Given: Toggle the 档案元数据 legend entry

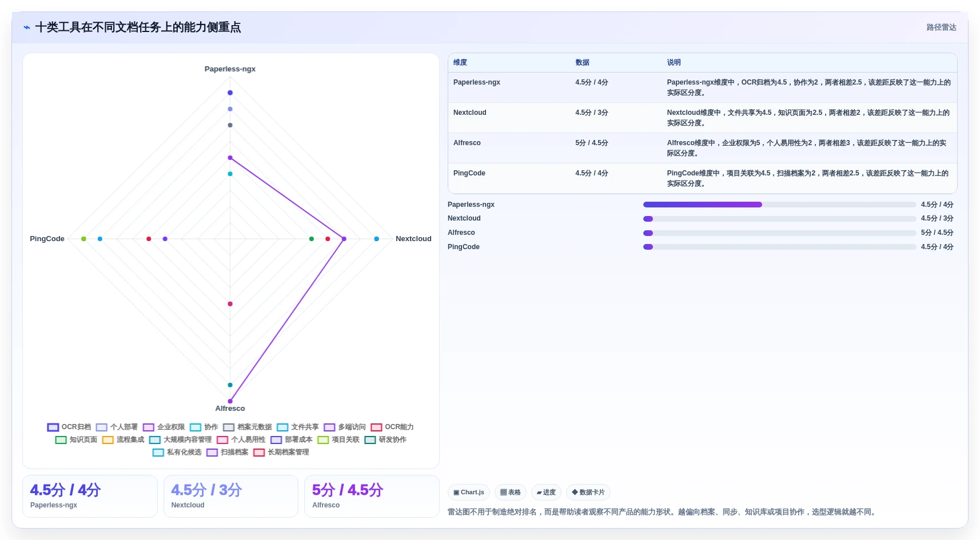Looking at the screenshot, I should (x=248, y=427).
